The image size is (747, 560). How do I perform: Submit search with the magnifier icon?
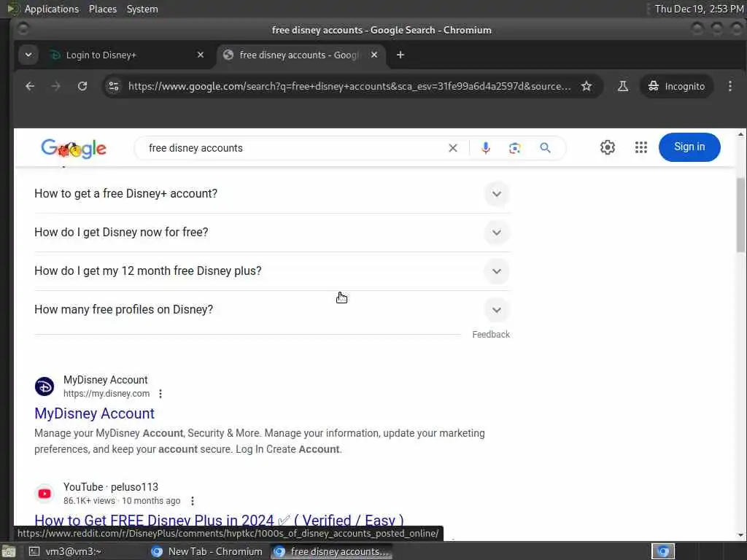[546, 148]
